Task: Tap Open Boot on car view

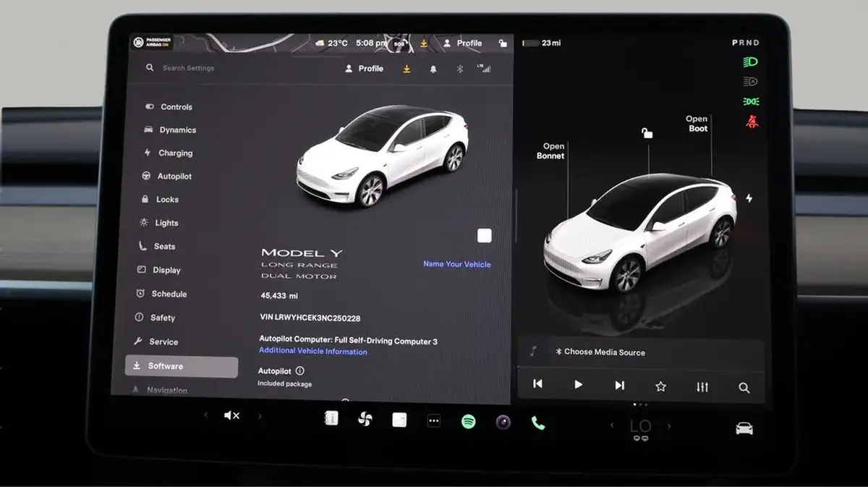Action: pyautogui.click(x=697, y=124)
